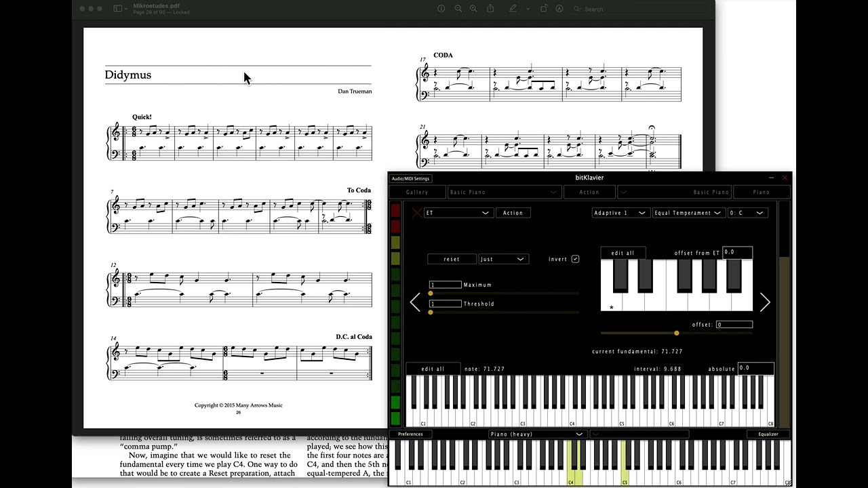Click the current fundamental: 71.727 readout
The width and height of the screenshot is (868, 488).
click(x=637, y=352)
